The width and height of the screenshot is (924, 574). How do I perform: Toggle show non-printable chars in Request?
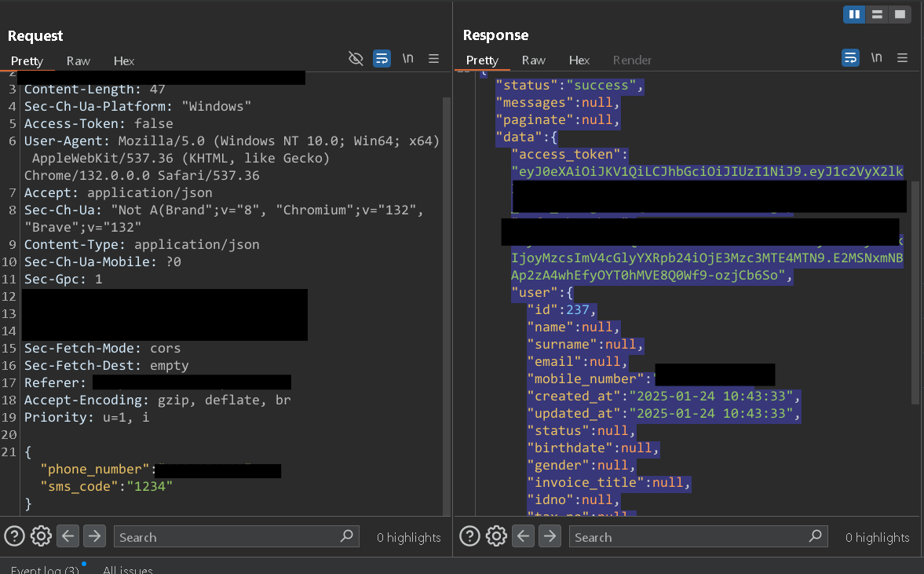tap(407, 58)
